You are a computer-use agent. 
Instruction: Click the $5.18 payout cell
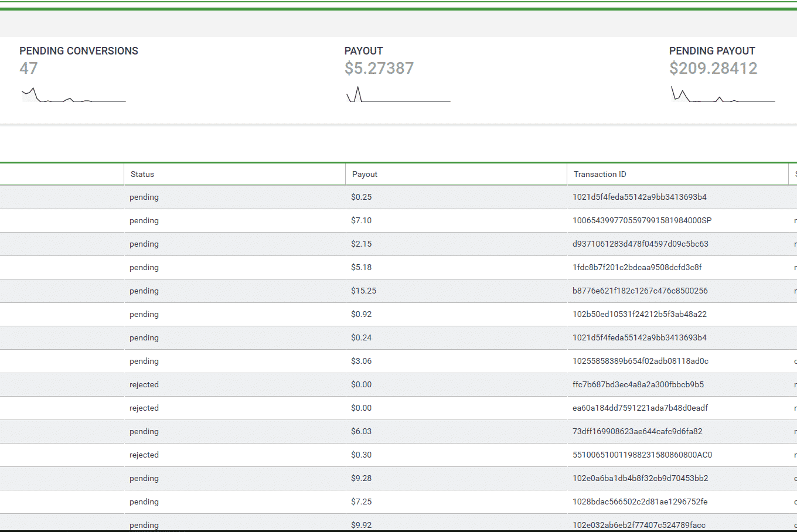pos(362,267)
